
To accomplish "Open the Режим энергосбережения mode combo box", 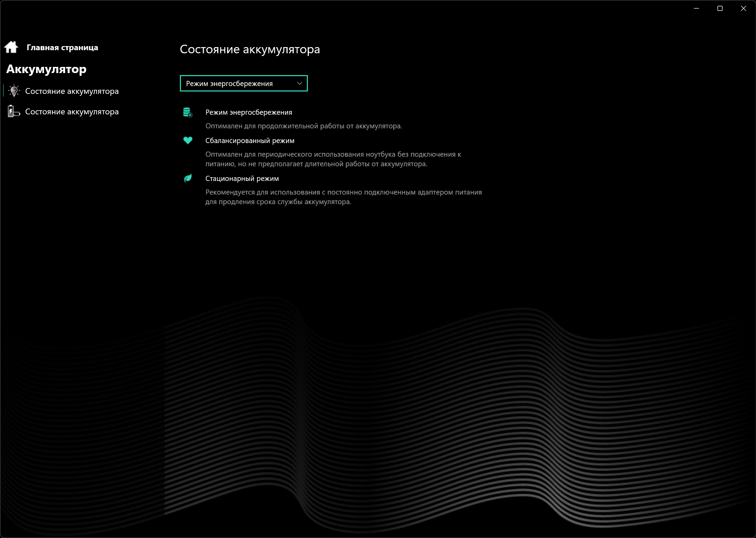I will [239, 83].
